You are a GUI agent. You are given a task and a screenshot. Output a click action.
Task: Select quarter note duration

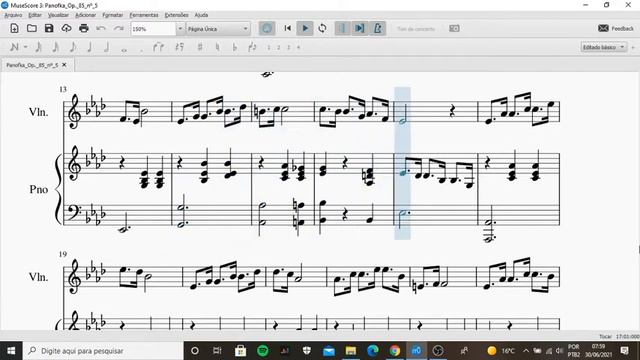[x=89, y=47]
